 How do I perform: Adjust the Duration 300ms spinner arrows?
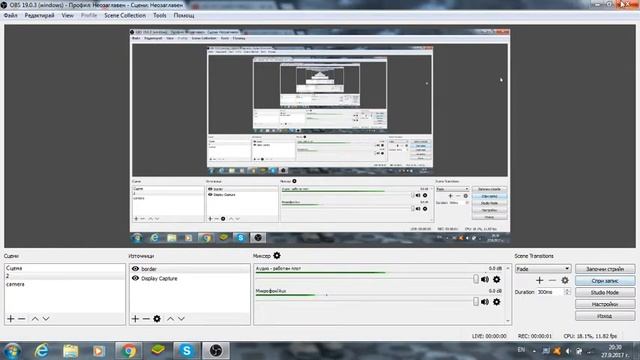tap(567, 292)
